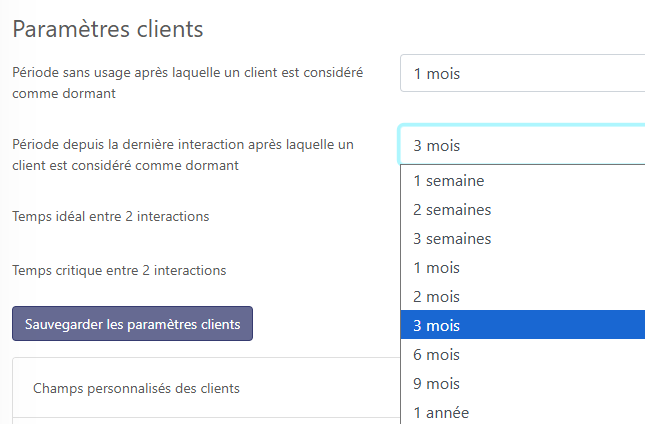Click the Temps critique entre 2 interactions label
Screen dimensions: 645x424
point(119,270)
